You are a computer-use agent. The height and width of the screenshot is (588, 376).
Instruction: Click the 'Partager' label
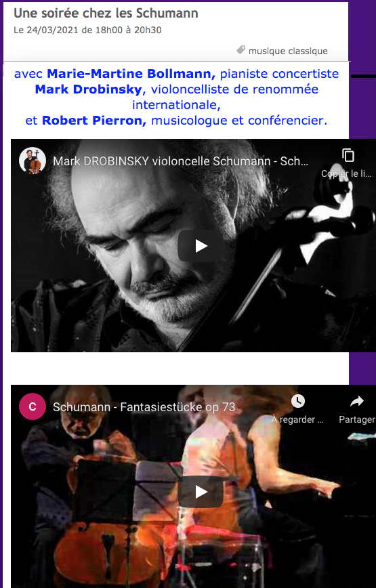pos(357,419)
